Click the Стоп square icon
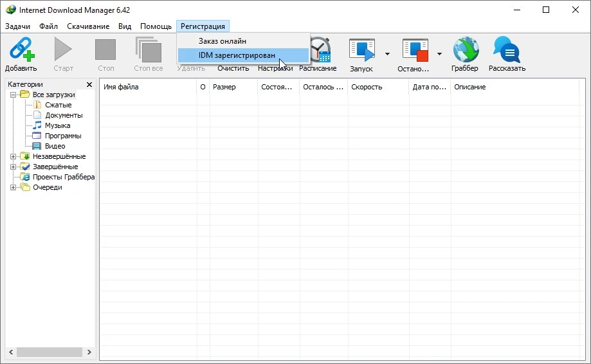The height and width of the screenshot is (364, 591). pyautogui.click(x=105, y=50)
